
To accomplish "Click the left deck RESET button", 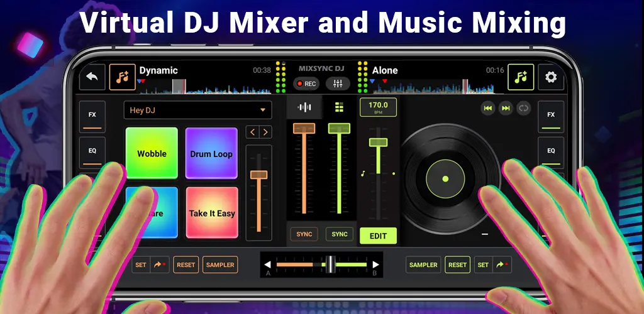I will (x=186, y=265).
